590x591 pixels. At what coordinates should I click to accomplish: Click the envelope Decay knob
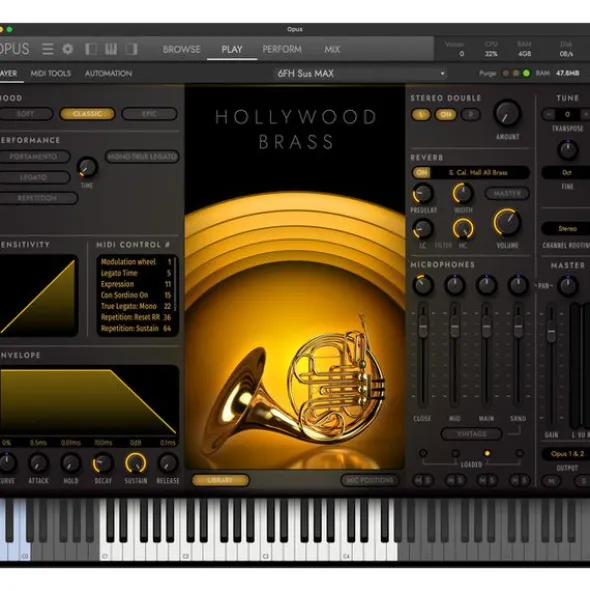[x=103, y=463]
